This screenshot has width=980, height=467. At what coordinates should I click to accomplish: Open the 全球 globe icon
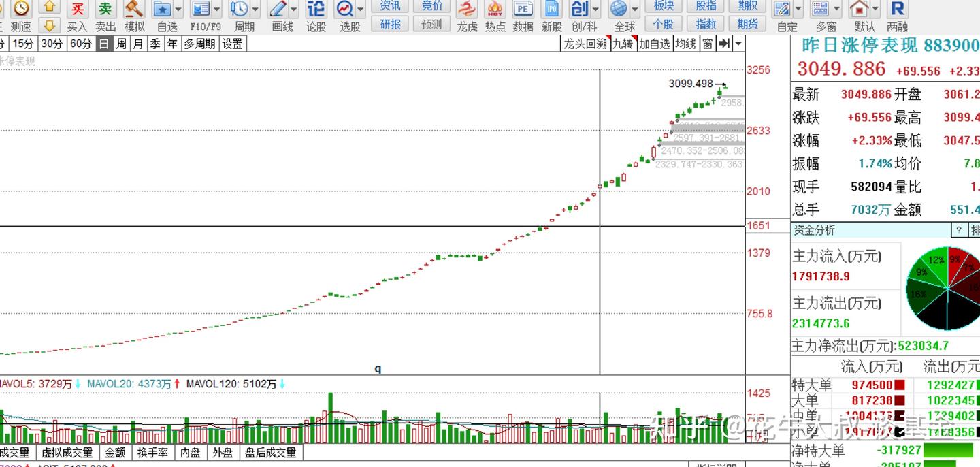[x=619, y=9]
